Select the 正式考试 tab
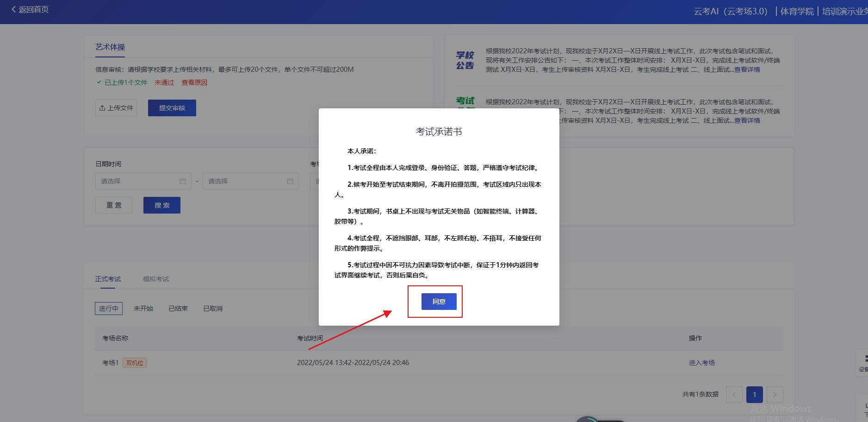This screenshot has height=422, width=868. pos(108,279)
